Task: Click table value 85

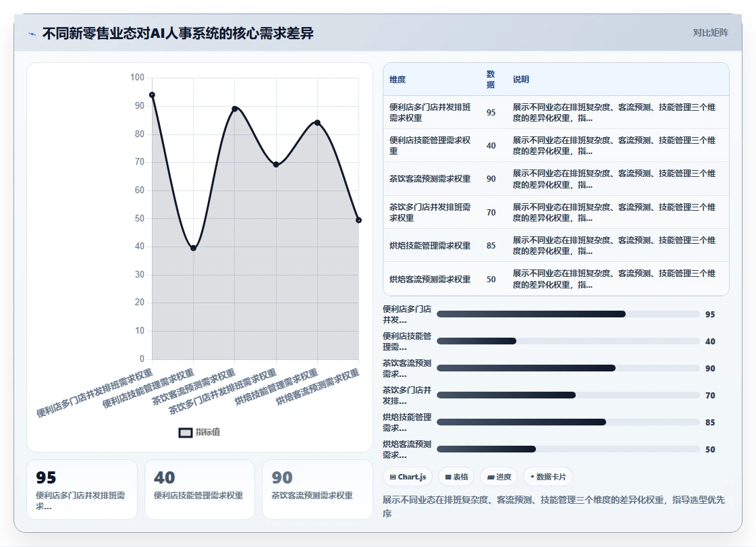Action: (x=491, y=246)
